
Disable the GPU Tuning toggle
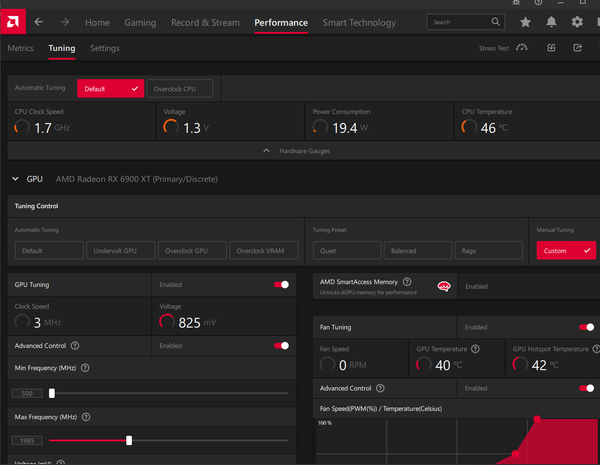[x=281, y=285]
